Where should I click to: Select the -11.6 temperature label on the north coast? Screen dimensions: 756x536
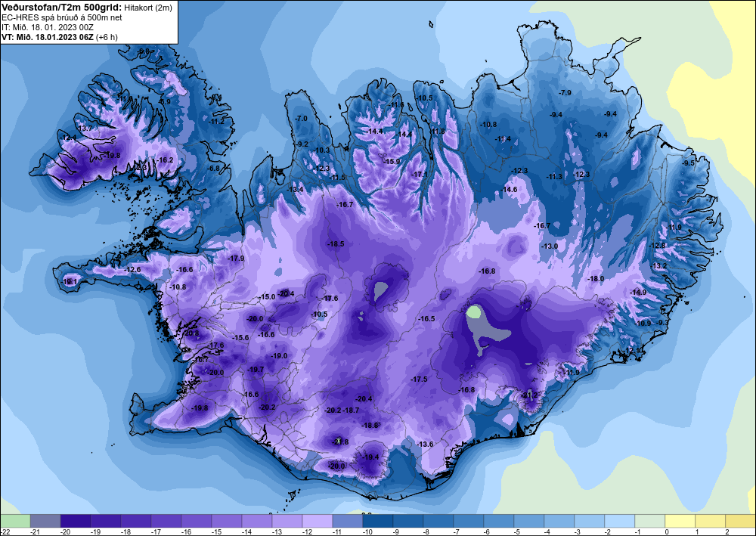point(396,104)
